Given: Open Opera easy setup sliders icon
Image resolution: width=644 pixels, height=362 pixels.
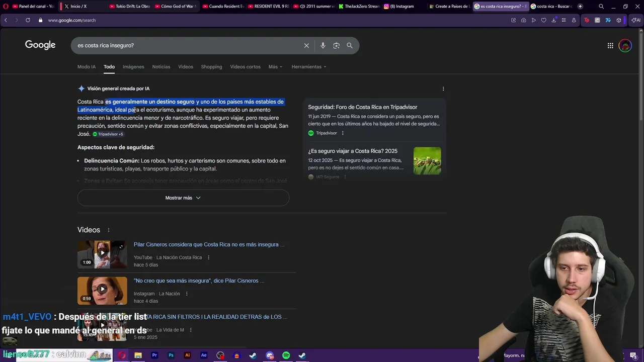Looking at the screenshot, I should 563,20.
